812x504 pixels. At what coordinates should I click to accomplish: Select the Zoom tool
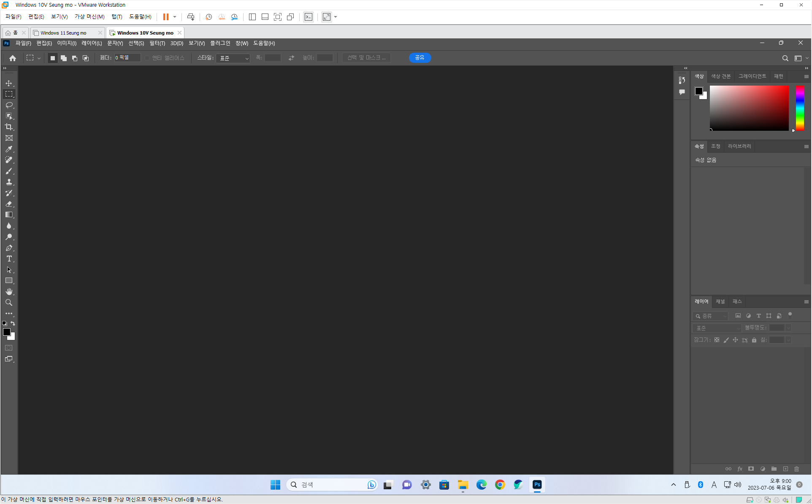click(9, 303)
